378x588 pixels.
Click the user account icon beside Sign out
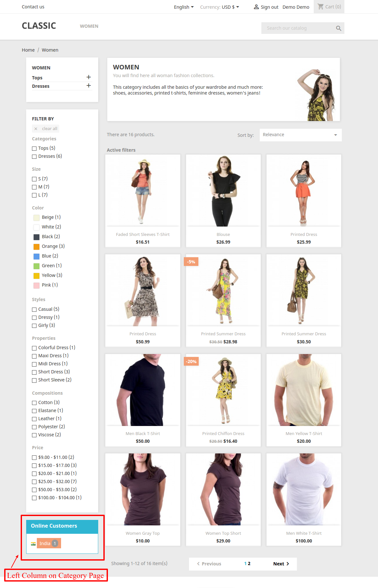pyautogui.click(x=256, y=7)
